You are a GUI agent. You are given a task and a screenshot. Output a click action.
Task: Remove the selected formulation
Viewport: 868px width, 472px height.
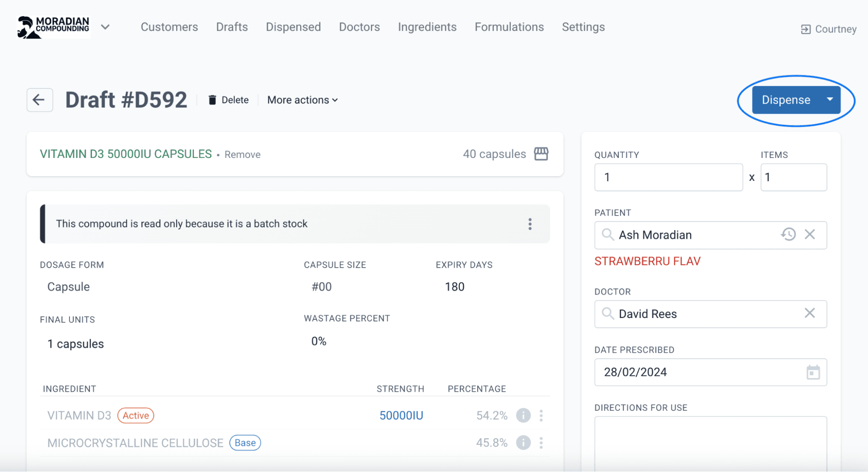[x=242, y=154]
